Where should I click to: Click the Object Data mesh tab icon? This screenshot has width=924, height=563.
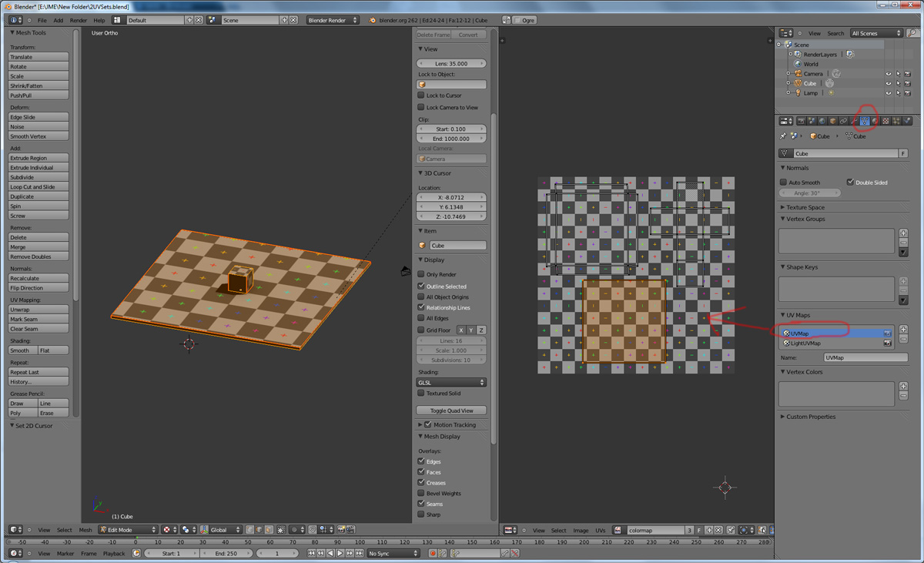(x=865, y=121)
